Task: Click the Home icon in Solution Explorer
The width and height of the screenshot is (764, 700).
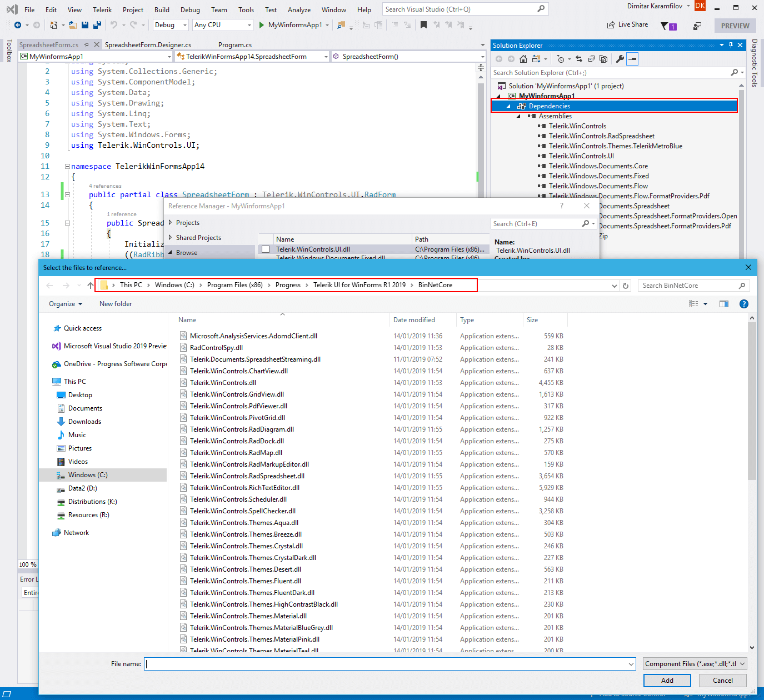Action: tap(523, 59)
